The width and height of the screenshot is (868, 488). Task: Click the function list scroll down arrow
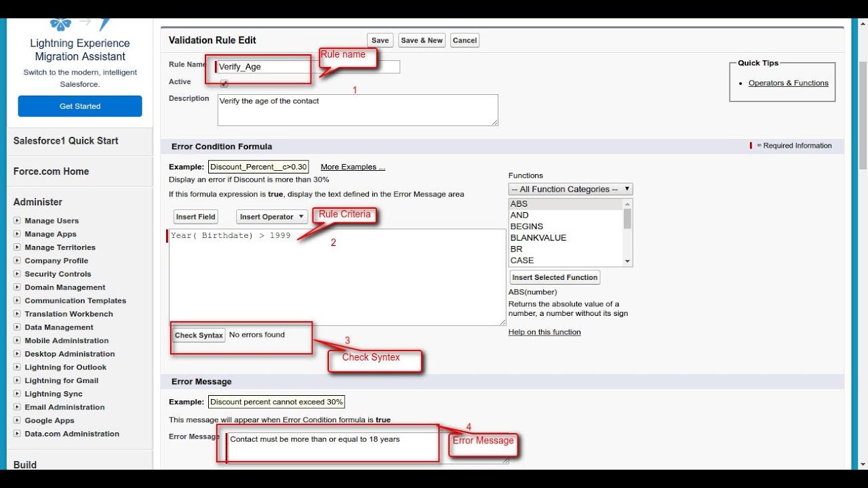point(627,261)
